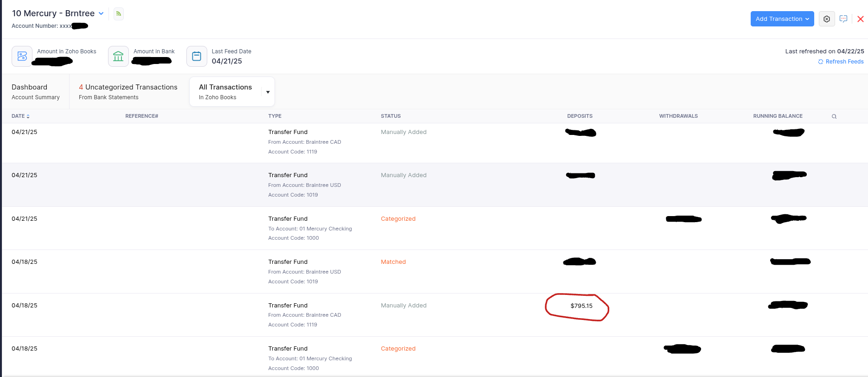Image resolution: width=868 pixels, height=377 pixels.
Task: Open the account settings gear icon
Action: (827, 19)
